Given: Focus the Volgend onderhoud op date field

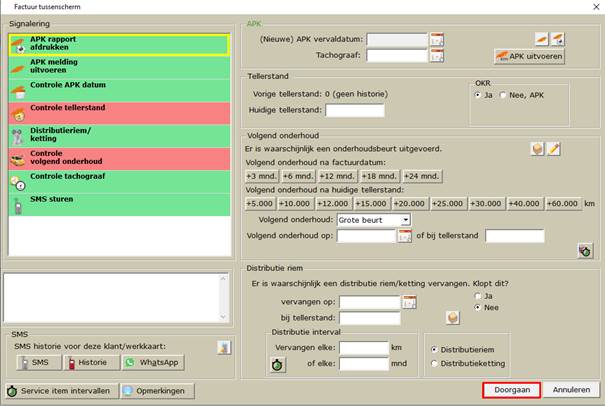Looking at the screenshot, I should (367, 235).
